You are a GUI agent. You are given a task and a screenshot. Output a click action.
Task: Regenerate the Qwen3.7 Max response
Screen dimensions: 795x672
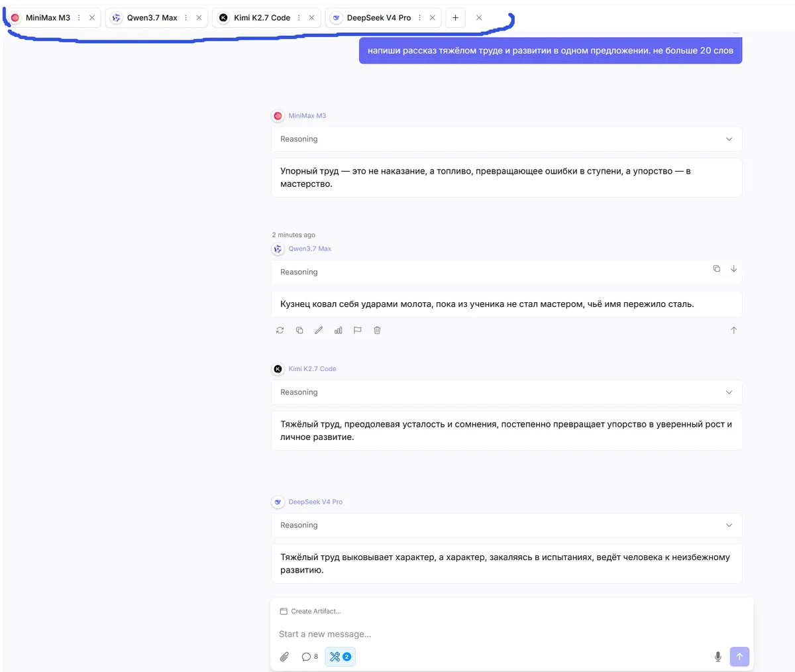(x=280, y=330)
